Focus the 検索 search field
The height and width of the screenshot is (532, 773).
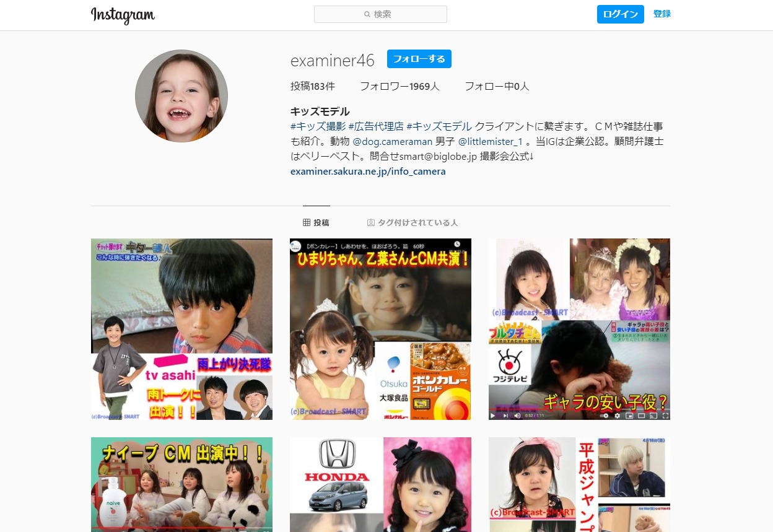380,14
